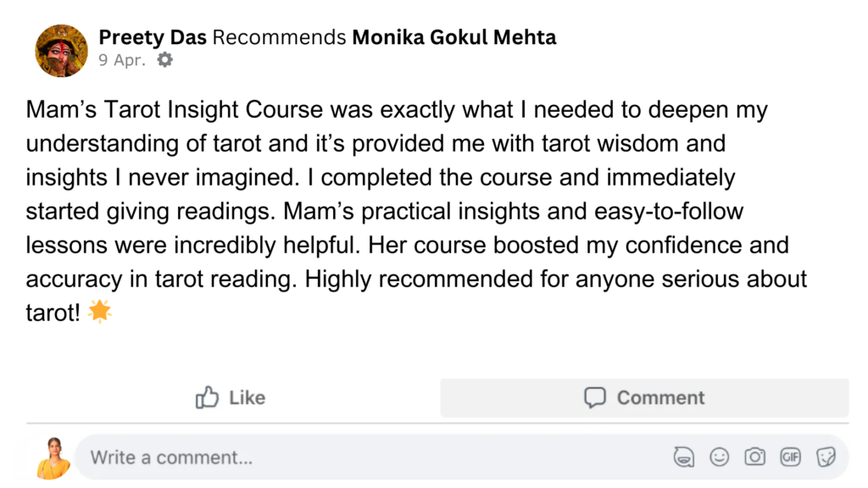
Task: Click the 9 Apr. post timestamp
Action: [x=122, y=60]
